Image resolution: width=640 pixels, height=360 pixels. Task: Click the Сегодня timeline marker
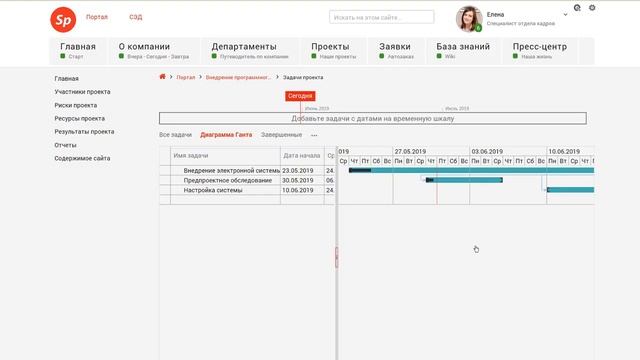click(300, 96)
